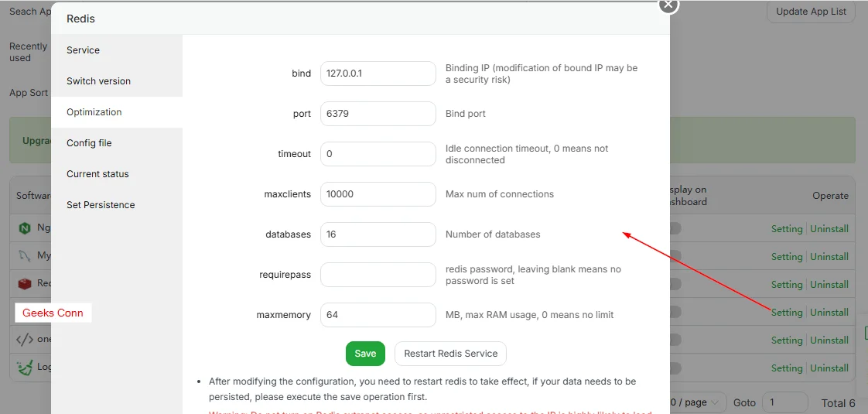Click the Operate column header

(830, 195)
